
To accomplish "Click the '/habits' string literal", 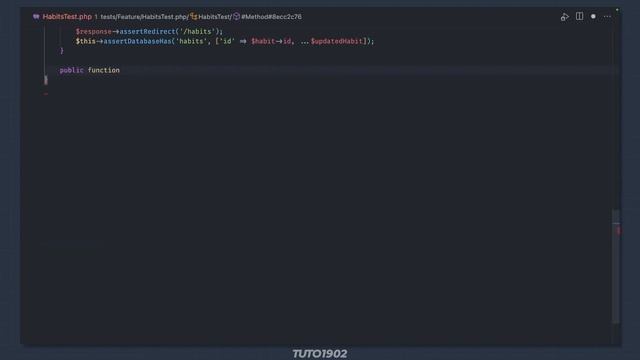I will (x=198, y=31).
